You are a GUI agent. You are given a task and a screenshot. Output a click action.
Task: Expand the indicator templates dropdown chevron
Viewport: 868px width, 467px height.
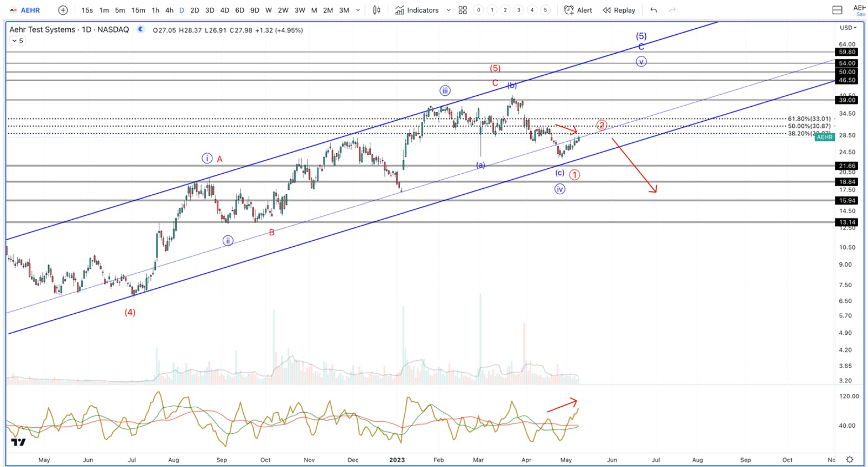[448, 10]
